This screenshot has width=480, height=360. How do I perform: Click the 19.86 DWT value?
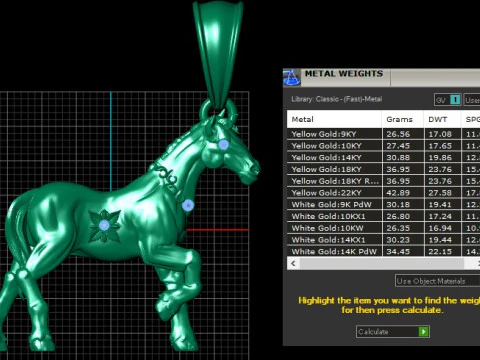tap(440, 157)
